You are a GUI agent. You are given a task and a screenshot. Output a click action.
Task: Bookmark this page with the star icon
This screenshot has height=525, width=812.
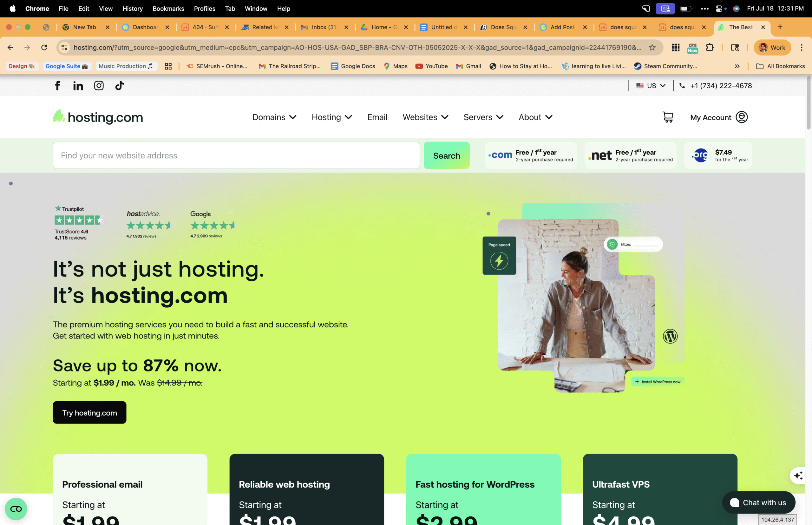point(652,47)
